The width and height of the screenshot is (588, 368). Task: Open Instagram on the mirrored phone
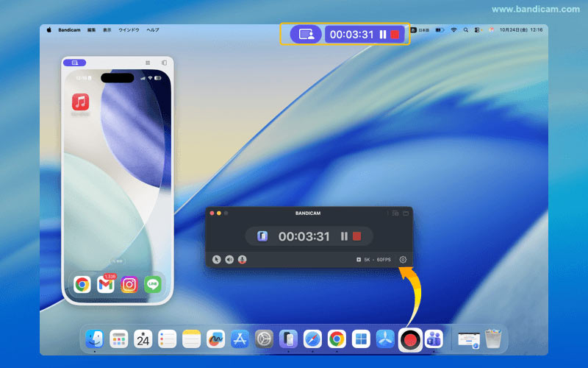129,284
